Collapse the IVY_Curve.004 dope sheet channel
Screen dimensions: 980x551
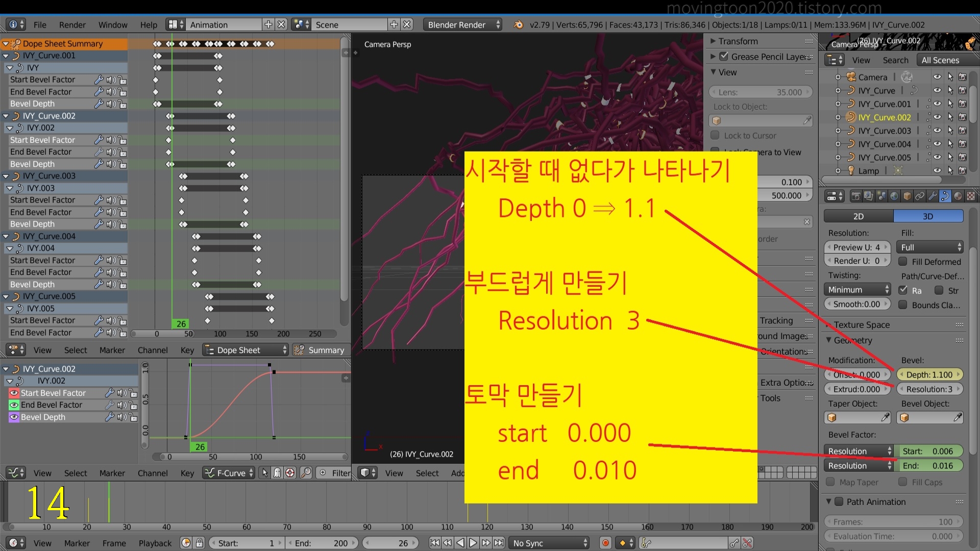click(6, 236)
